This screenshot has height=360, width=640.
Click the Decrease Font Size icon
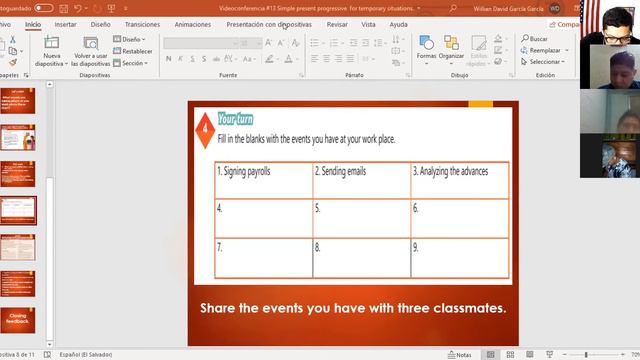point(281,43)
